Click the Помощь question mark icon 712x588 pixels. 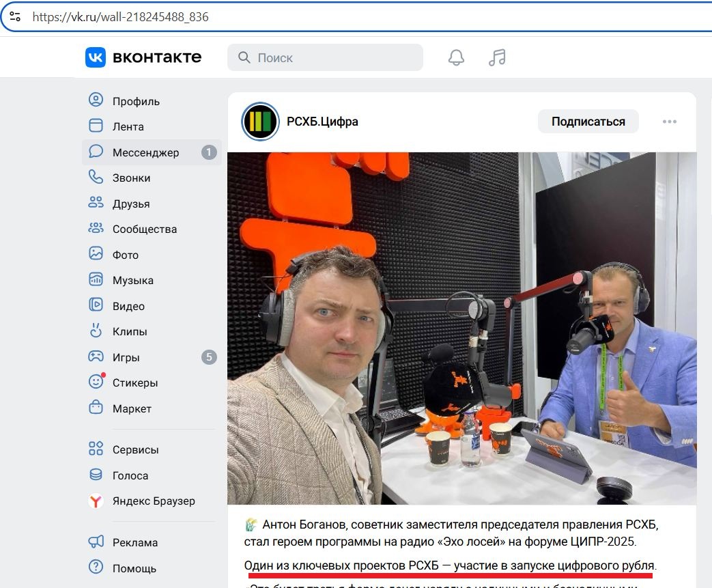[96, 567]
